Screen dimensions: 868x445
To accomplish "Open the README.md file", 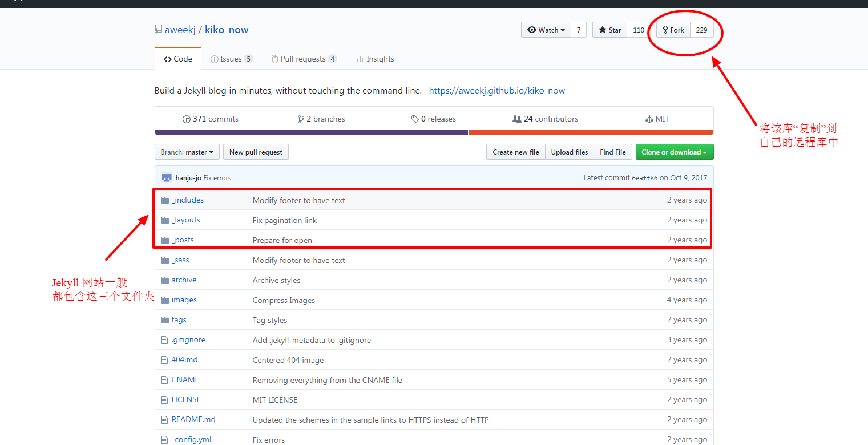I will coord(193,420).
